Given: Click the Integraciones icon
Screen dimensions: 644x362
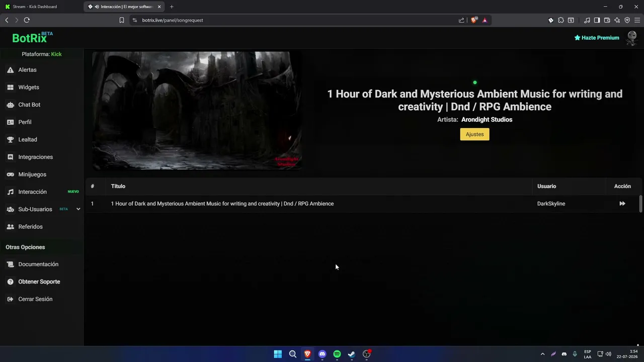Looking at the screenshot, I should [x=10, y=157].
